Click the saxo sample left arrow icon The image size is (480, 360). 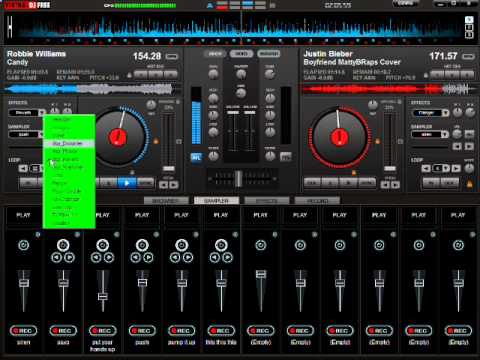57,258
